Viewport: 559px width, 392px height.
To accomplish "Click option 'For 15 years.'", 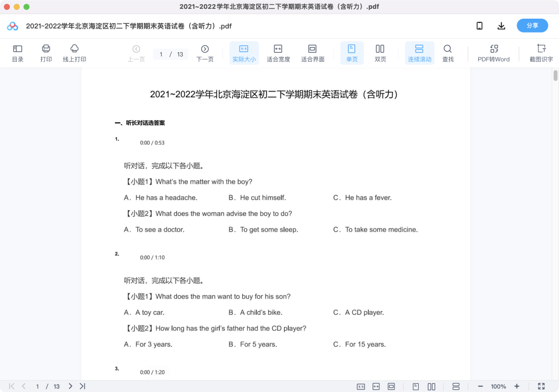I will point(365,344).
